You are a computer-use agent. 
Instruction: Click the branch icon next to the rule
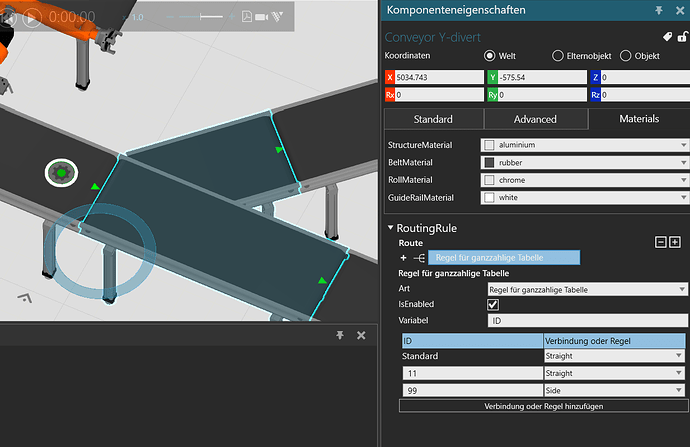[419, 258]
